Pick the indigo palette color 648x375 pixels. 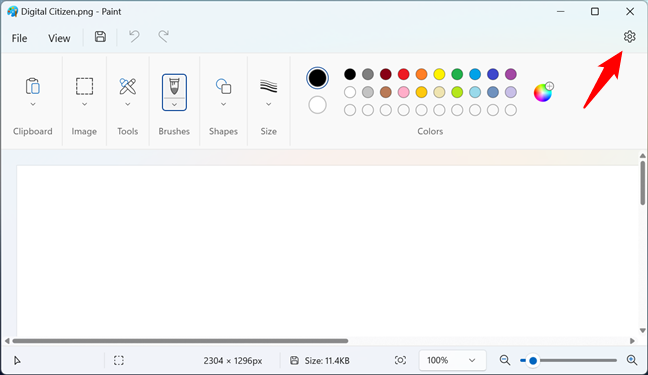(493, 74)
